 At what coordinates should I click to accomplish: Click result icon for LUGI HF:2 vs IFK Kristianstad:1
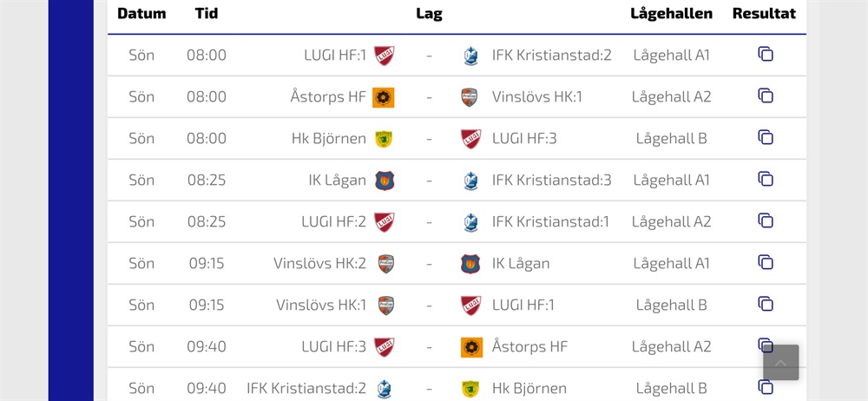coord(765,221)
